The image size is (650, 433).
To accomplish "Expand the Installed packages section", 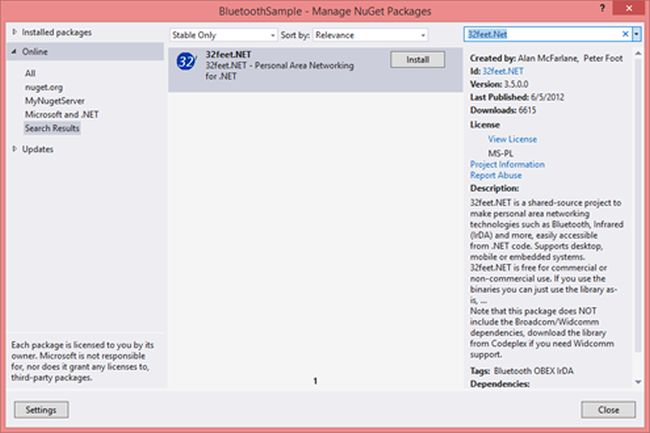I will coord(15,32).
